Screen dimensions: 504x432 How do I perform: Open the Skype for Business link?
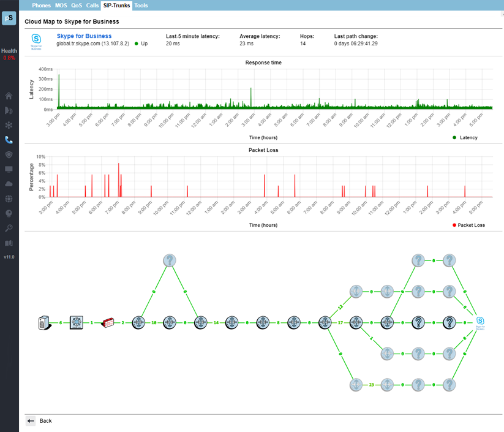pos(84,36)
